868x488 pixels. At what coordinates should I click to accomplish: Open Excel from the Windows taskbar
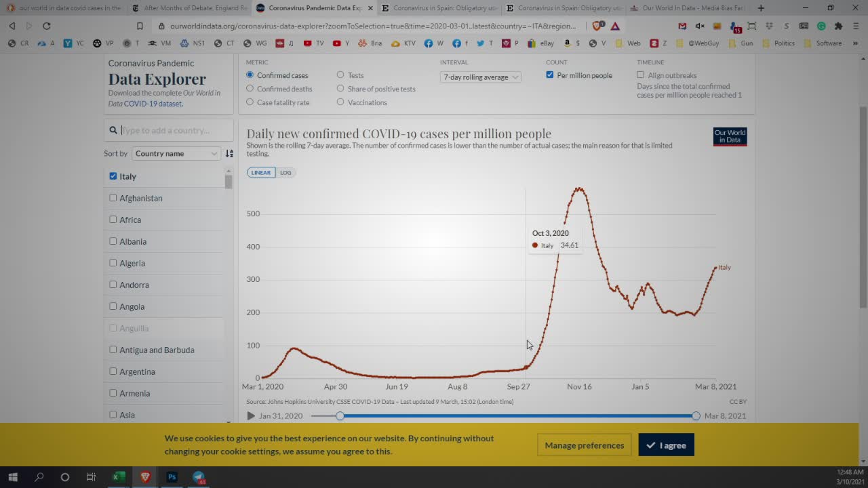pyautogui.click(x=119, y=477)
